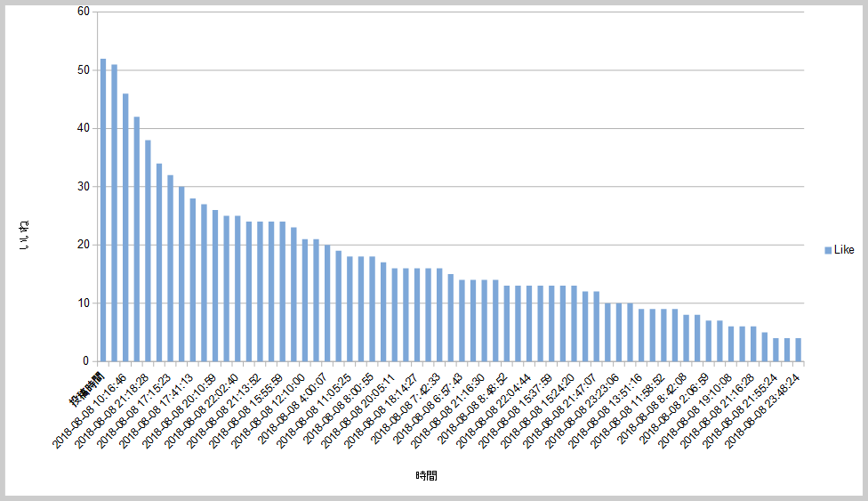This screenshot has height=501, width=868.
Task: Select x-axis label '2018-08-08 21:16:30'
Action: point(448,410)
